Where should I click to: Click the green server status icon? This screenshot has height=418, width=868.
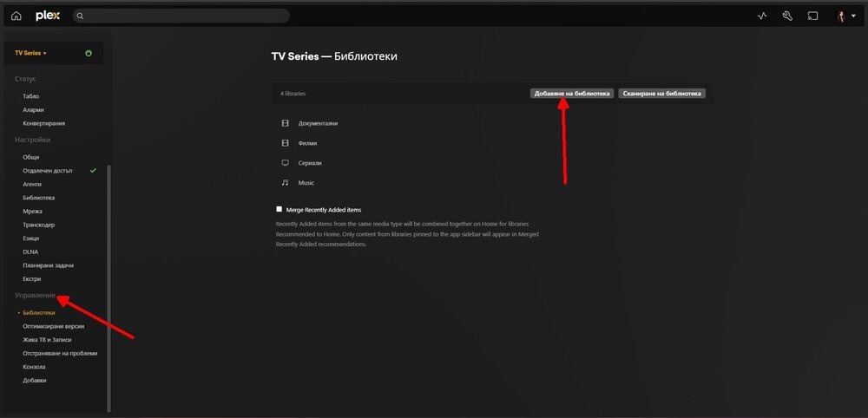(89, 53)
